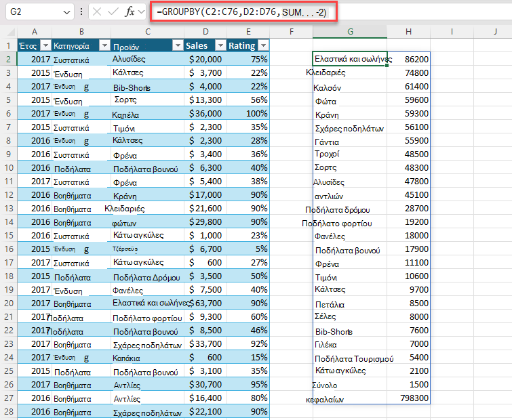Select column I header
The width and height of the screenshot is (512, 420).
click(452, 32)
